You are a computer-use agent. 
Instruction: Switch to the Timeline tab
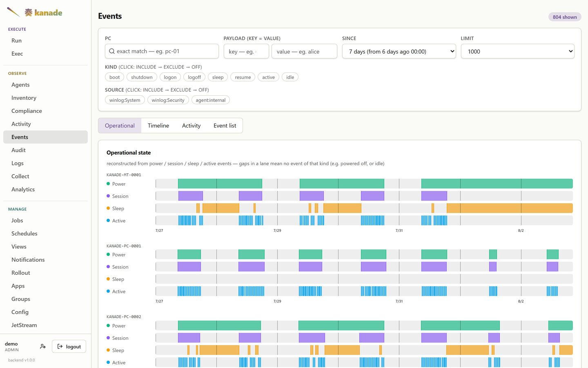(x=158, y=126)
